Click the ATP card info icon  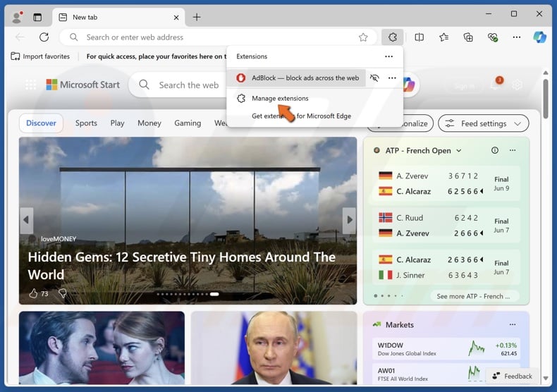(494, 150)
